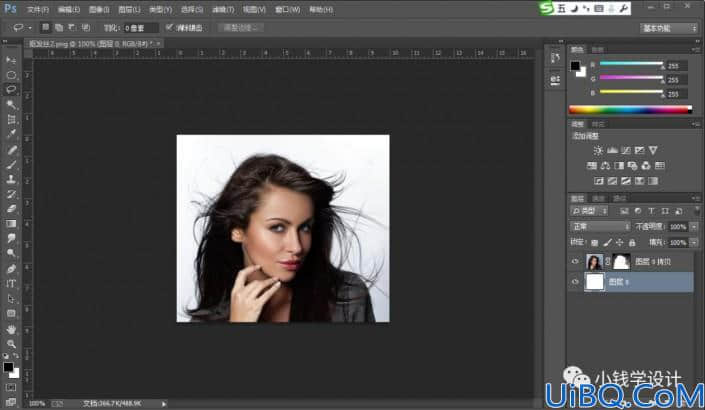Viewport: 705px width, 410px height.
Task: Add a Color Balance adjustment layer
Action: click(x=605, y=165)
